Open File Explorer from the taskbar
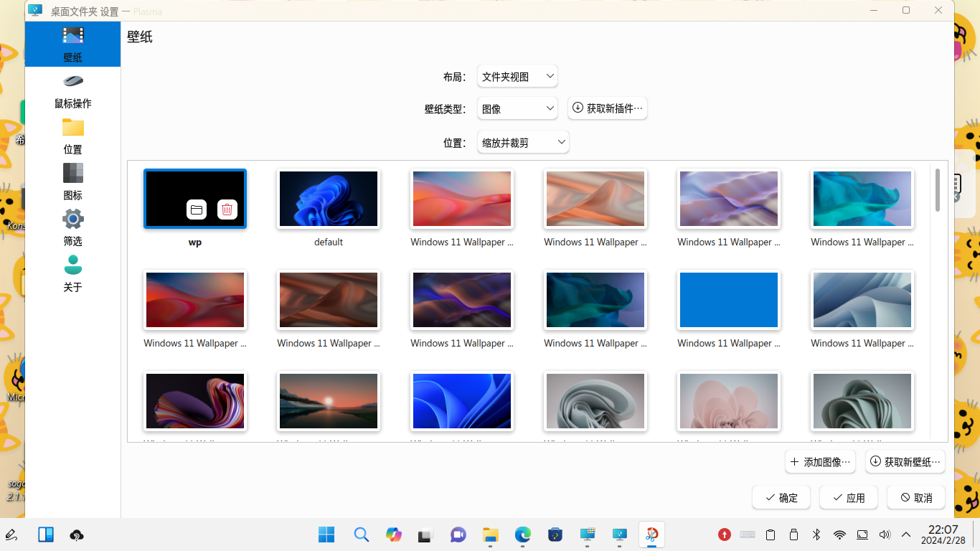Viewport: 980px width, 551px height. [491, 534]
